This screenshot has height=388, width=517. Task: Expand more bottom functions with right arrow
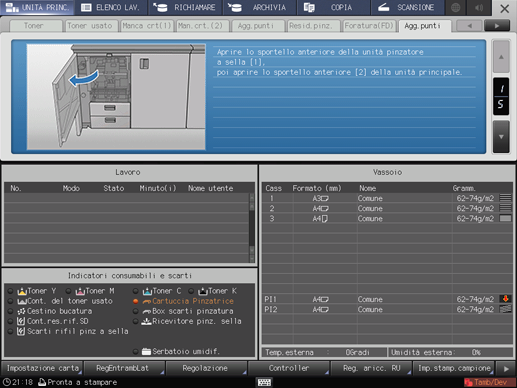point(506,369)
